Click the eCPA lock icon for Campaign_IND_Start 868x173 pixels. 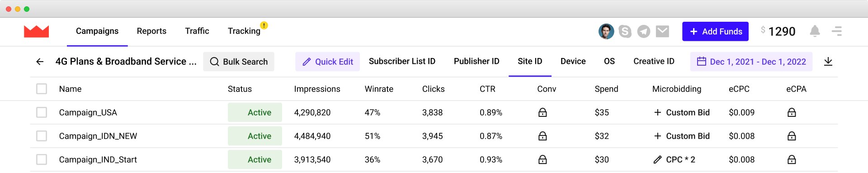coord(792,159)
